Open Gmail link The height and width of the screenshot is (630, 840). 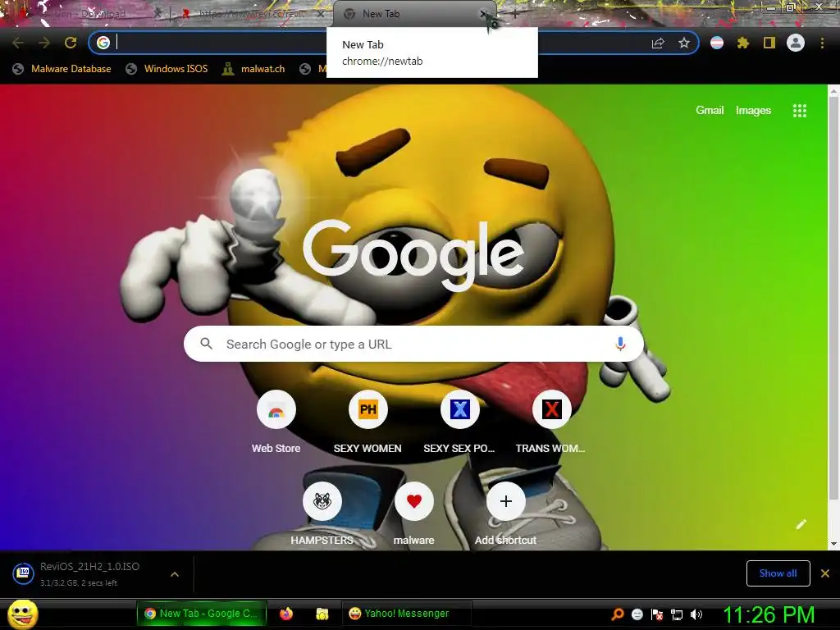click(x=710, y=111)
